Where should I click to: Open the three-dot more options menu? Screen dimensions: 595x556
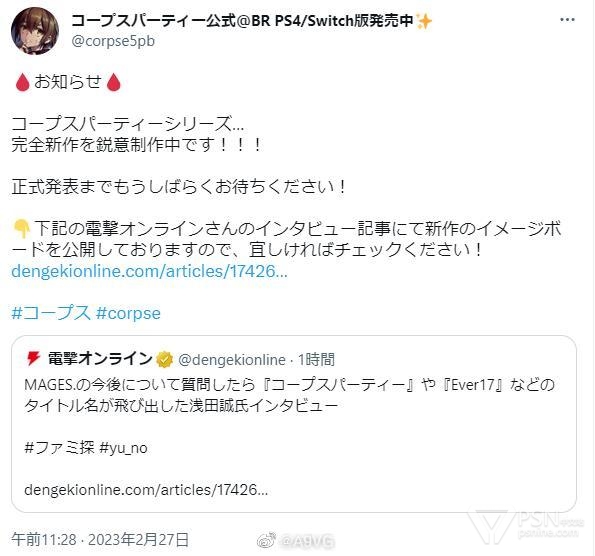567,19
